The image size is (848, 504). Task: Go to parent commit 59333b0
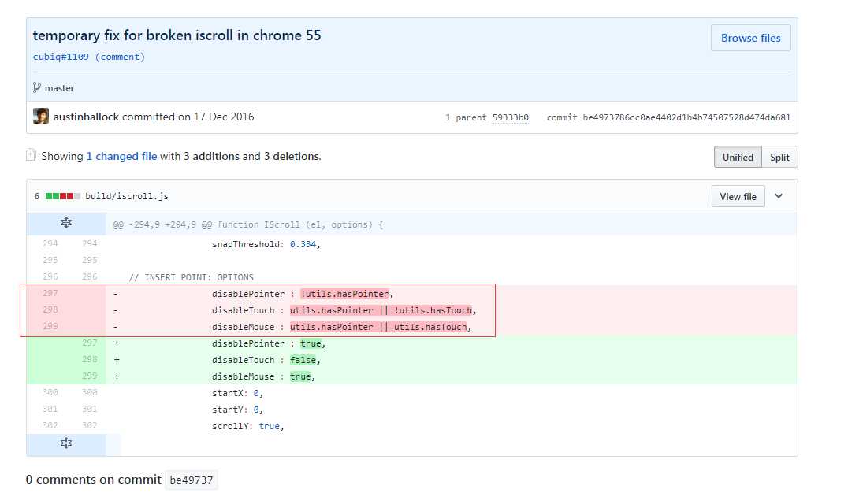(510, 117)
